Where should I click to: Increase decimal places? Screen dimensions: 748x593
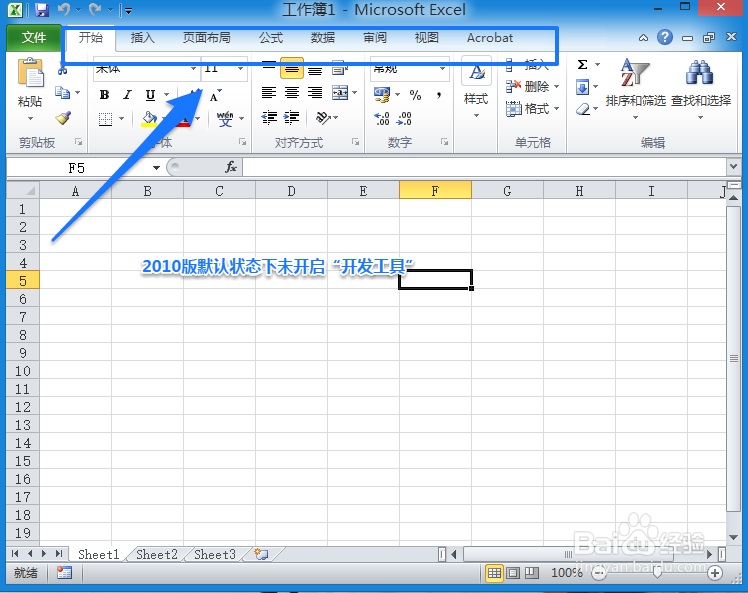[382, 118]
